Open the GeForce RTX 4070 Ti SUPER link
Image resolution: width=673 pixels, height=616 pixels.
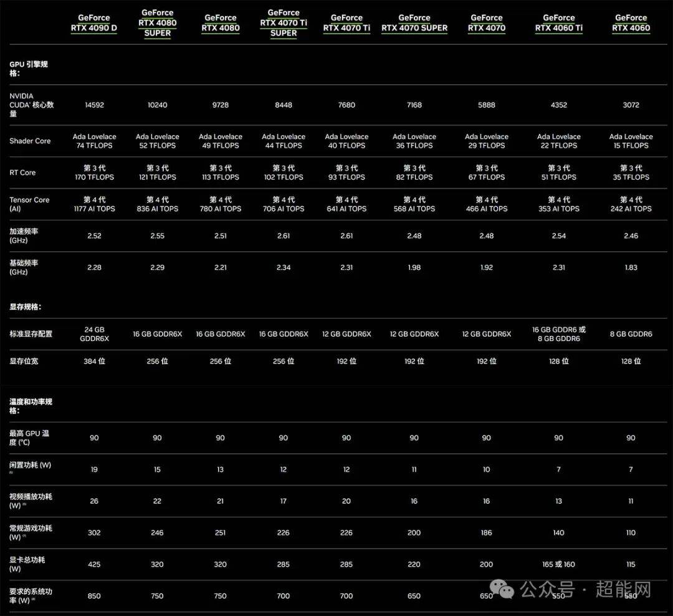284,23
